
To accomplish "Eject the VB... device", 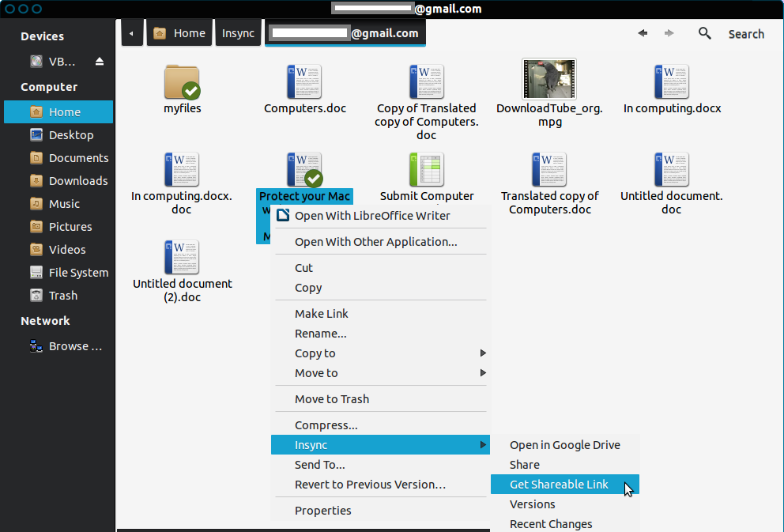I will [100, 62].
